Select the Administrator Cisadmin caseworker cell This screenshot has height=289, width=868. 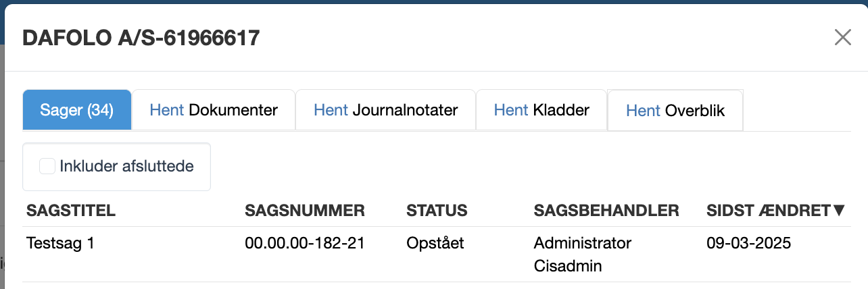coord(582,255)
